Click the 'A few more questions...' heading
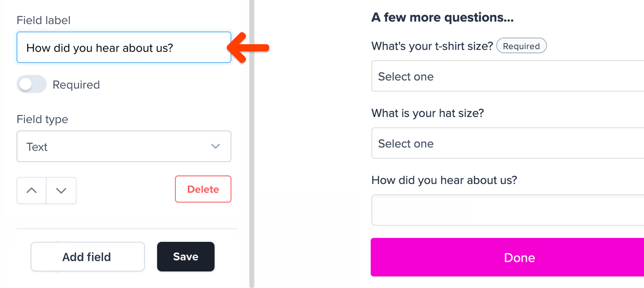644x288 pixels. 442,17
